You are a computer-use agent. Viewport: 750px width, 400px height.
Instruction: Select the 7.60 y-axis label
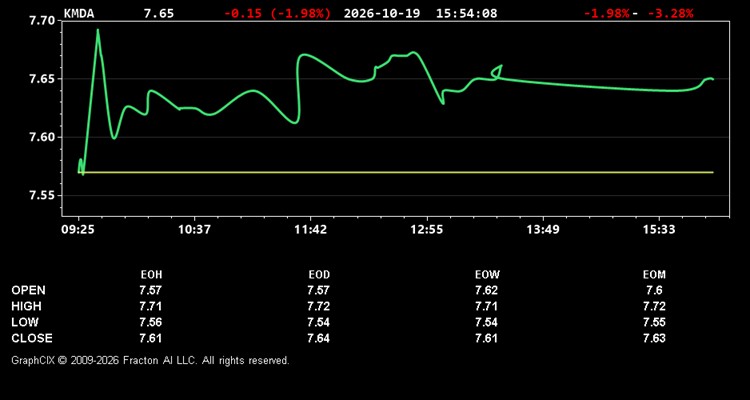coord(40,137)
